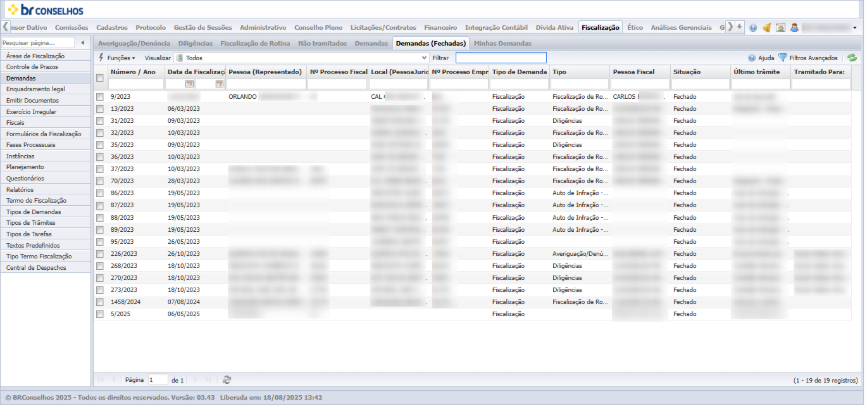Go to the last page in the pager

coord(208,380)
